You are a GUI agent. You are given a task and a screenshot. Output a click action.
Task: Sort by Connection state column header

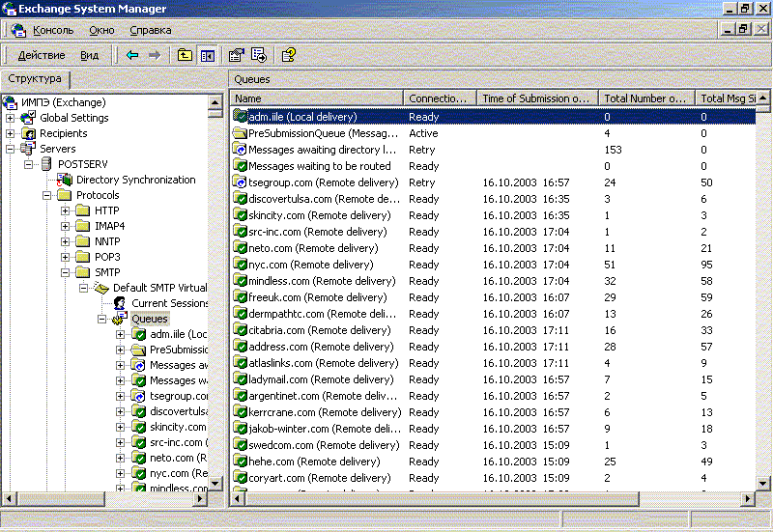click(440, 98)
